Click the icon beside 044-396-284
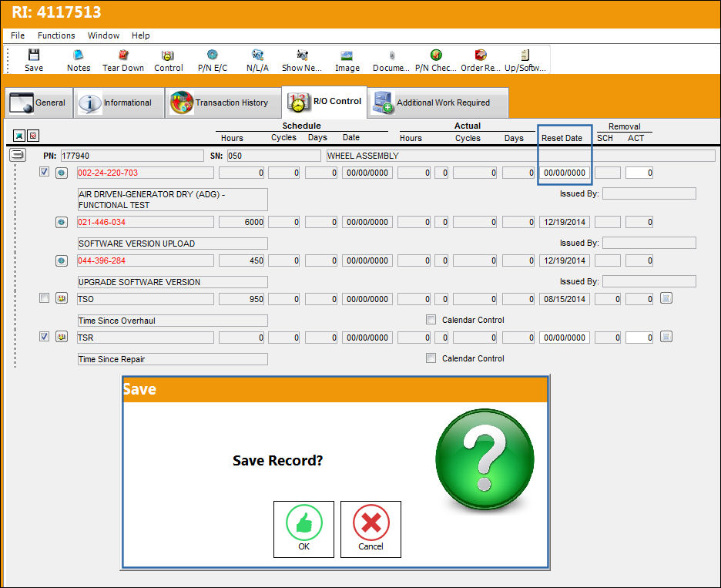The width and height of the screenshot is (721, 588). point(62,261)
